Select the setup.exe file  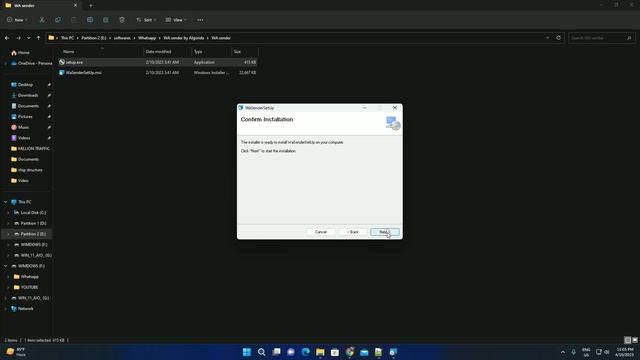[157, 62]
